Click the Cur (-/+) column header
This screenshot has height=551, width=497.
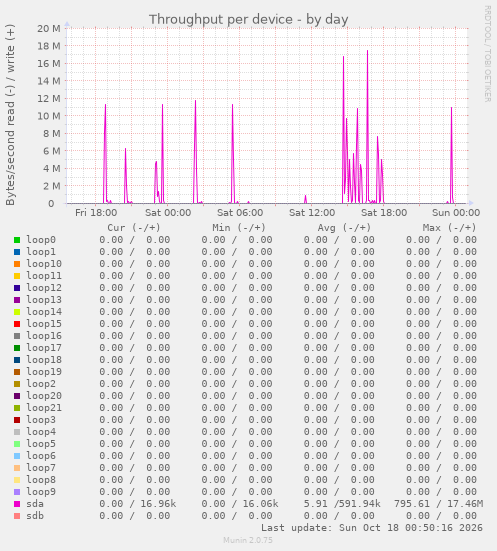(134, 228)
